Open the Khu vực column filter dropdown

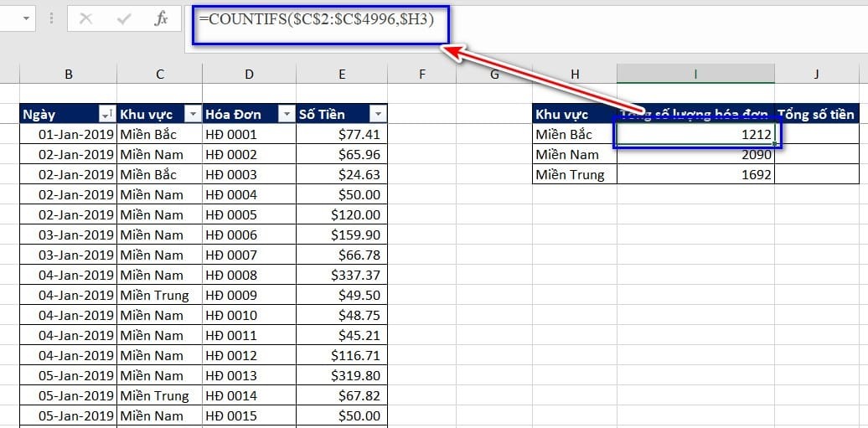point(193,115)
